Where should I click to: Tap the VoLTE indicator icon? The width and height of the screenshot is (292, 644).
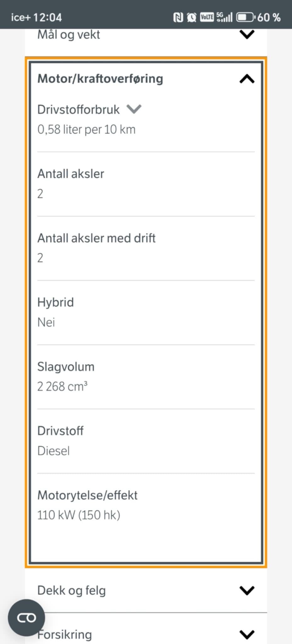point(207,17)
